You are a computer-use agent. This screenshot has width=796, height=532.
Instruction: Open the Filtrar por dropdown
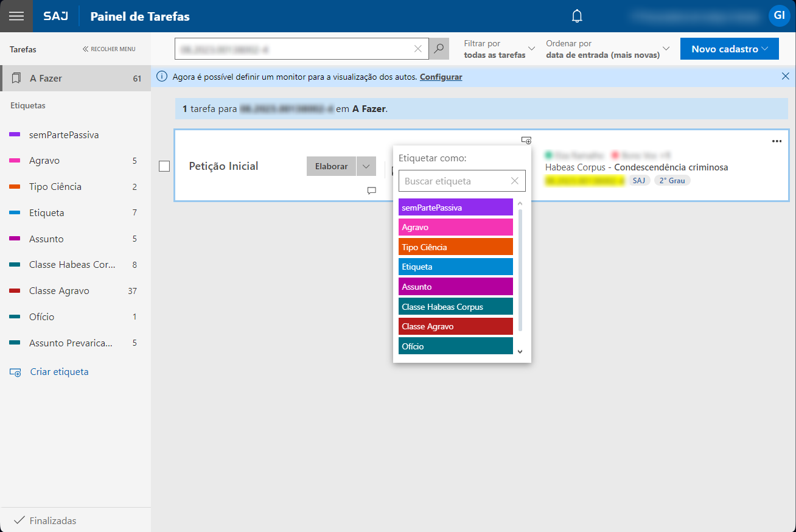(499, 49)
